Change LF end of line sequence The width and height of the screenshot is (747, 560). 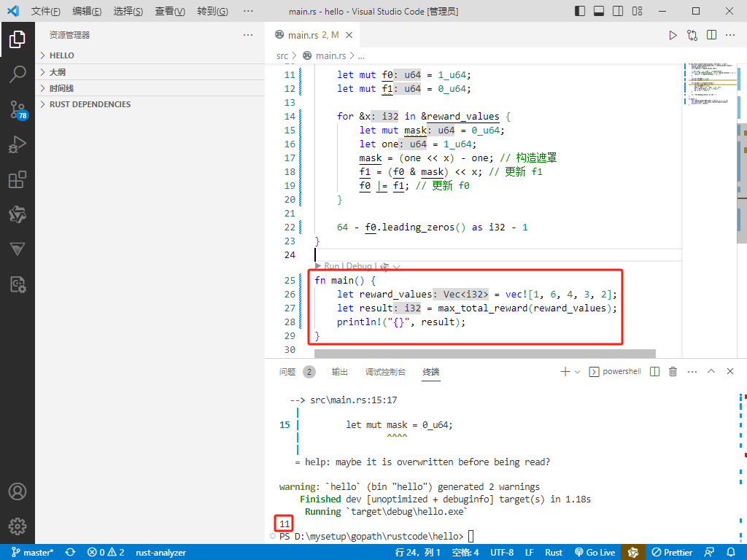pyautogui.click(x=530, y=553)
